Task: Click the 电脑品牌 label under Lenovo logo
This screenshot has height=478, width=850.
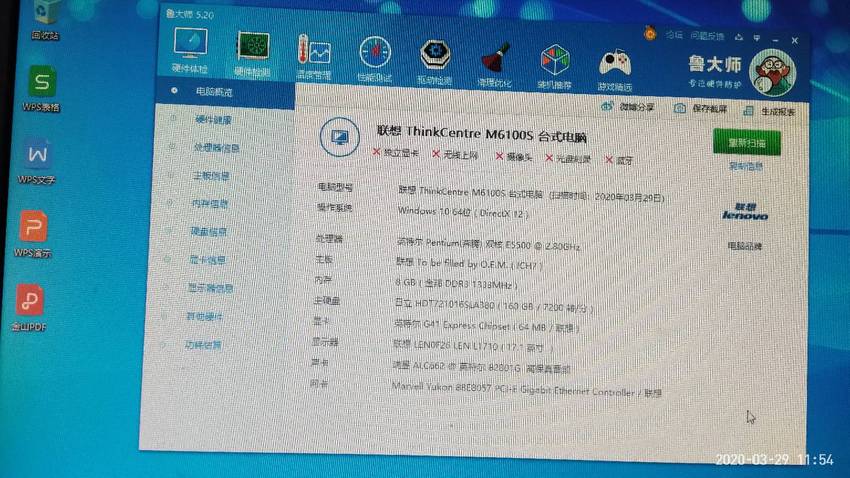Action: point(745,246)
